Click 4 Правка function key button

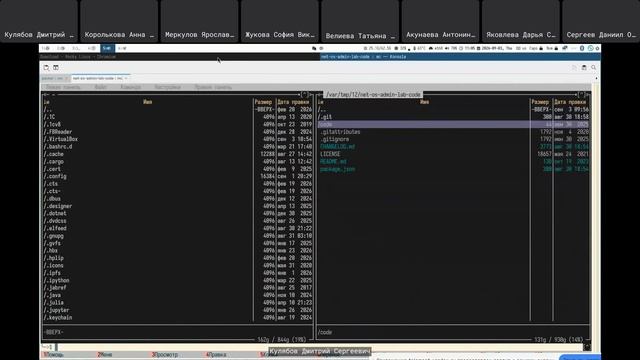coord(216,355)
